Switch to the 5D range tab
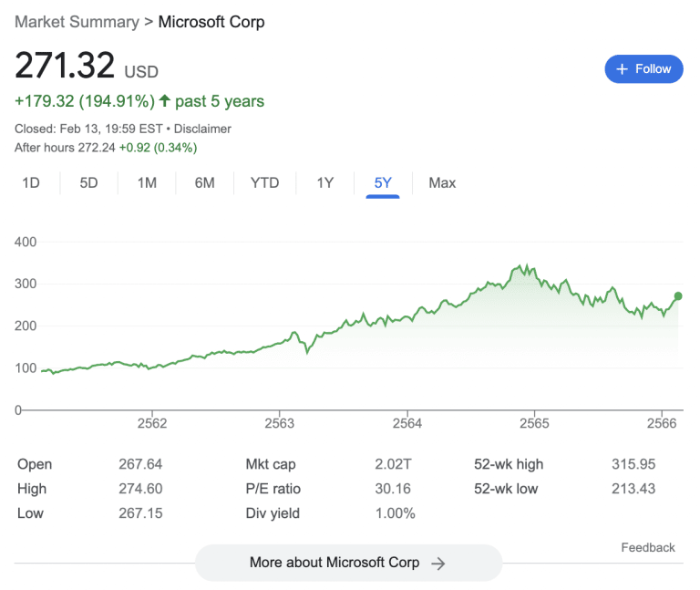Screen dimensions: 700x590 pos(88,183)
